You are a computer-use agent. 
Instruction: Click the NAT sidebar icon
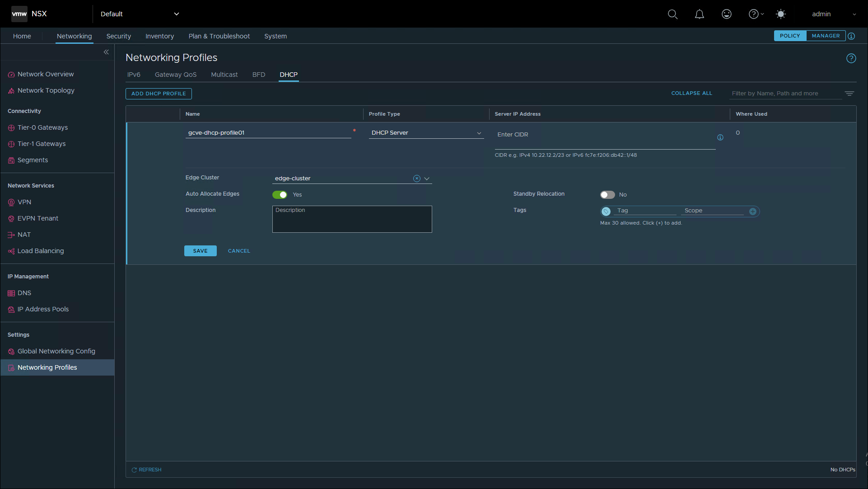coord(11,235)
